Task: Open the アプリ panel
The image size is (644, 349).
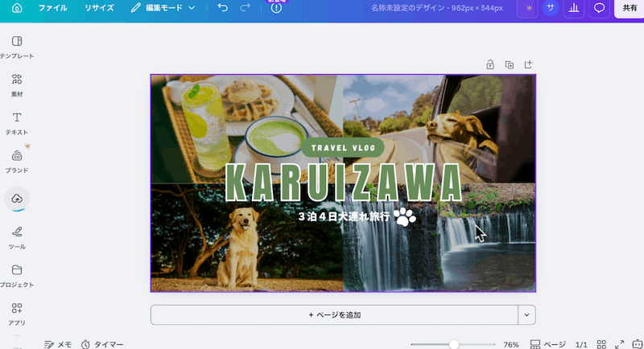Action: (x=17, y=314)
